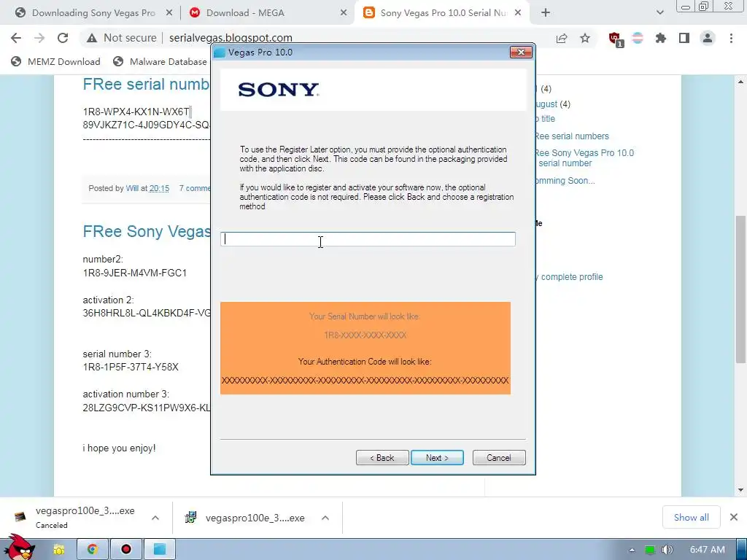Open the FRee serial numbers post title
The width and height of the screenshot is (747, 560).
pyautogui.click(x=146, y=85)
